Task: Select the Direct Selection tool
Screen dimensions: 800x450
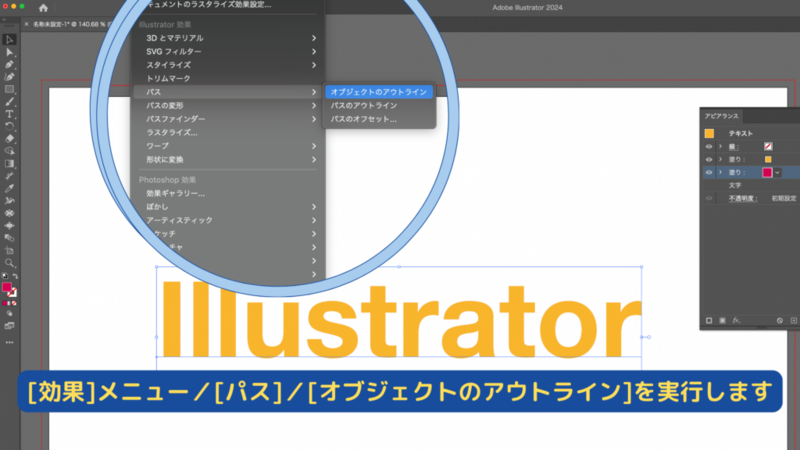Action: point(9,53)
